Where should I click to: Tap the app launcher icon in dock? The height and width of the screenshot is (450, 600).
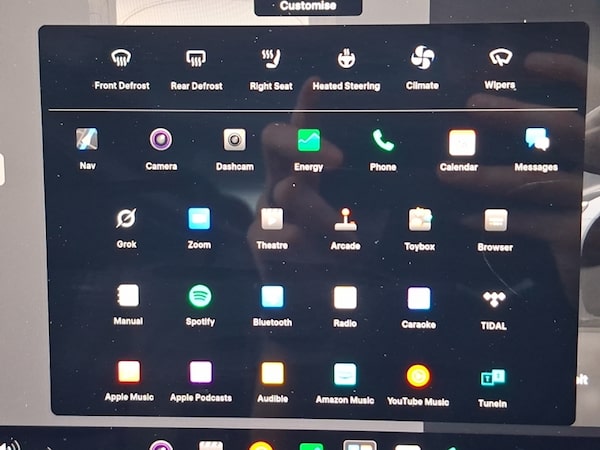360,445
